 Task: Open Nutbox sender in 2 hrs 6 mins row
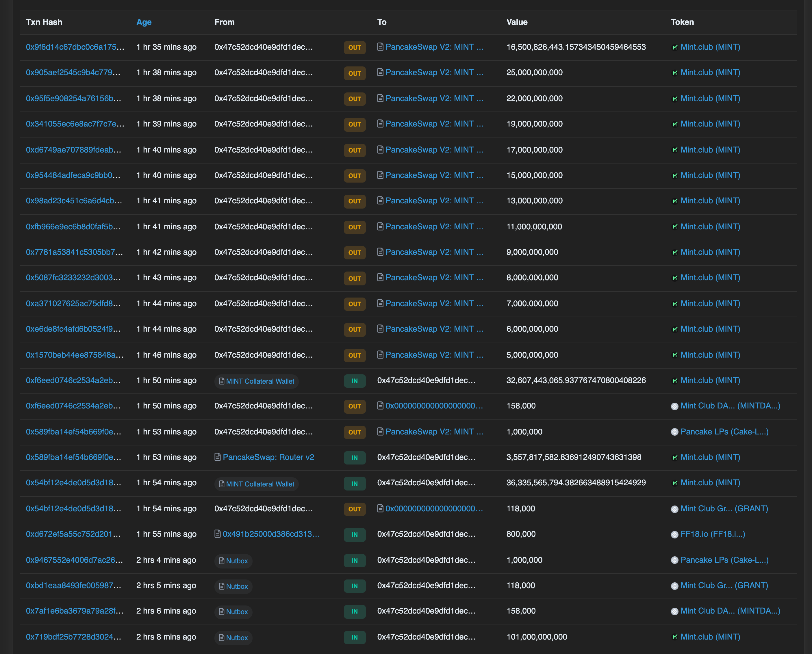[237, 612]
